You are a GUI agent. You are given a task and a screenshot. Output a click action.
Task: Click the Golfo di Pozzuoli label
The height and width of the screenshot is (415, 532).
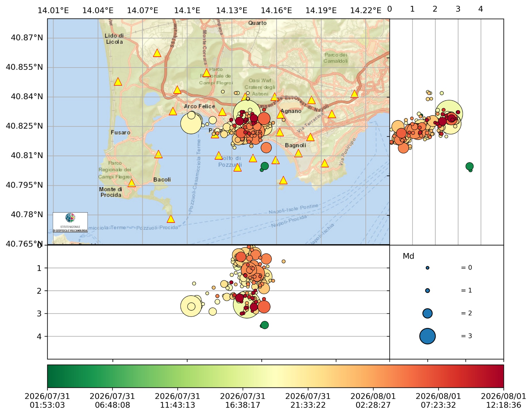(x=230, y=161)
